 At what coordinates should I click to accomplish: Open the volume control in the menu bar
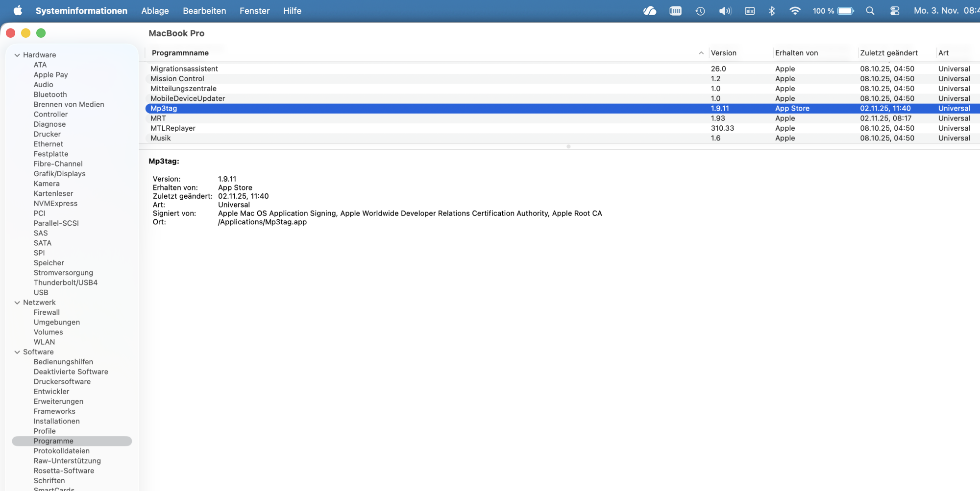(x=725, y=11)
